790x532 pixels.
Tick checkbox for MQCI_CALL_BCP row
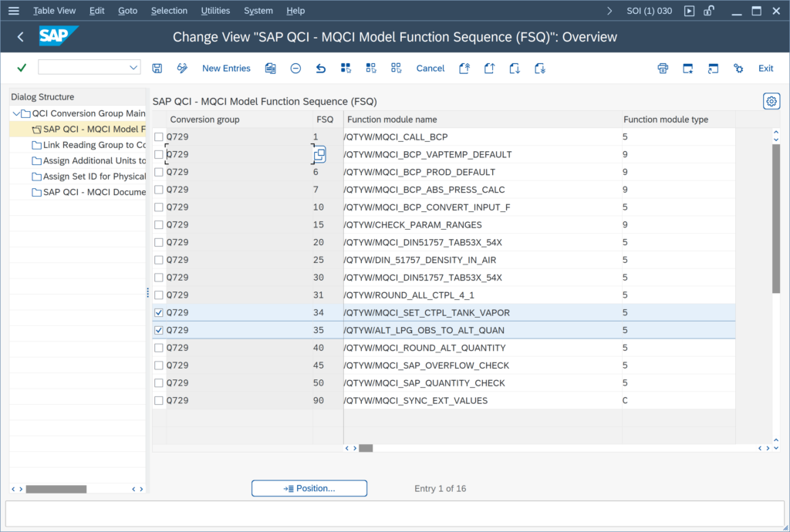[x=159, y=137]
